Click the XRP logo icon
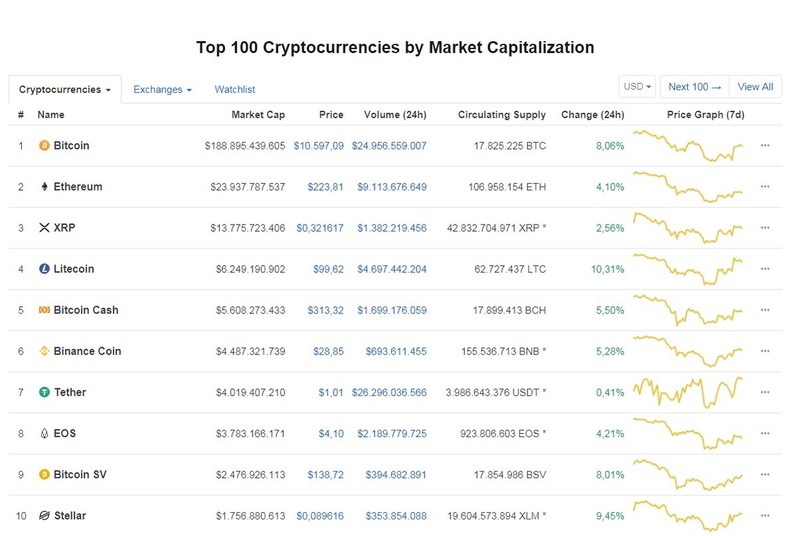Viewport: 800px width, 536px height. [44, 227]
